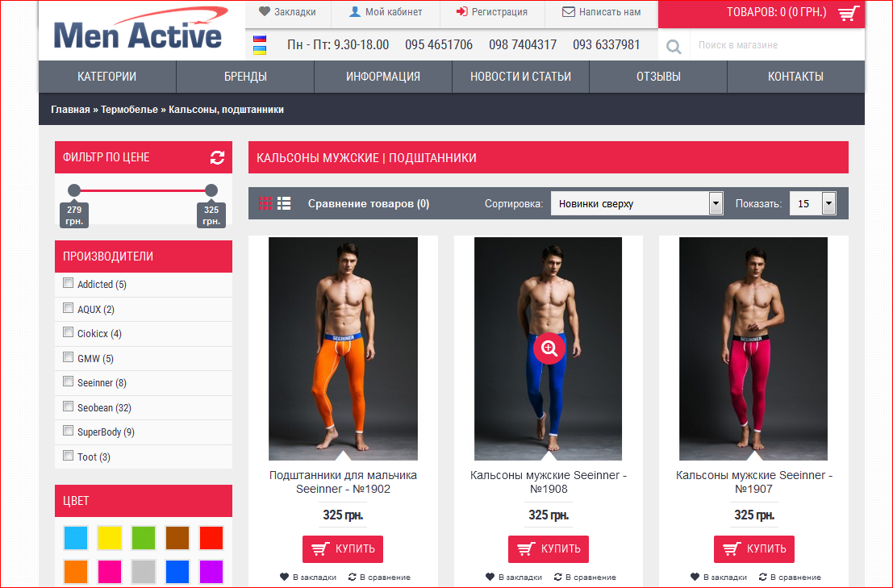Click heart icon under product №1902
Viewport: 893px width, 588px height.
pos(284,577)
